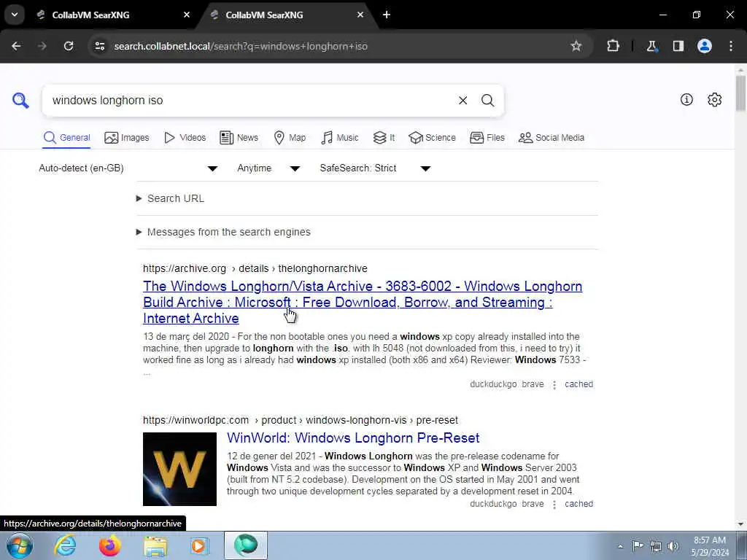Close the first CollabVM SearXNG tab
This screenshot has width=747, height=560.
(x=187, y=15)
